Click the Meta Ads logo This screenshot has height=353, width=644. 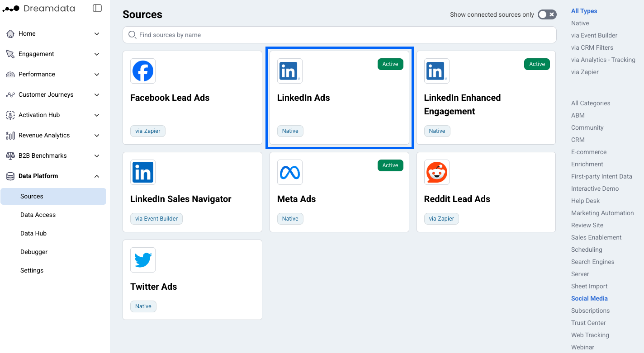(x=290, y=172)
